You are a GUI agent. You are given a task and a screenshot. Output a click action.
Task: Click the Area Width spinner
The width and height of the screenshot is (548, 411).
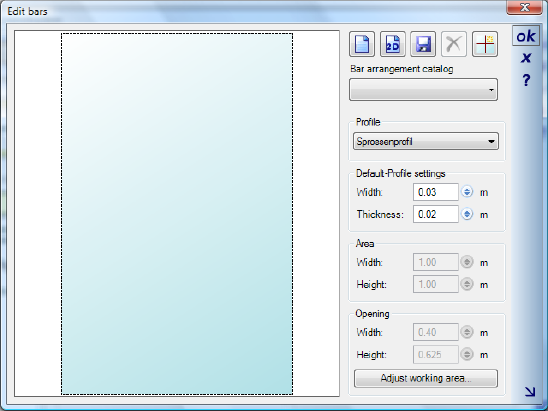point(467,262)
